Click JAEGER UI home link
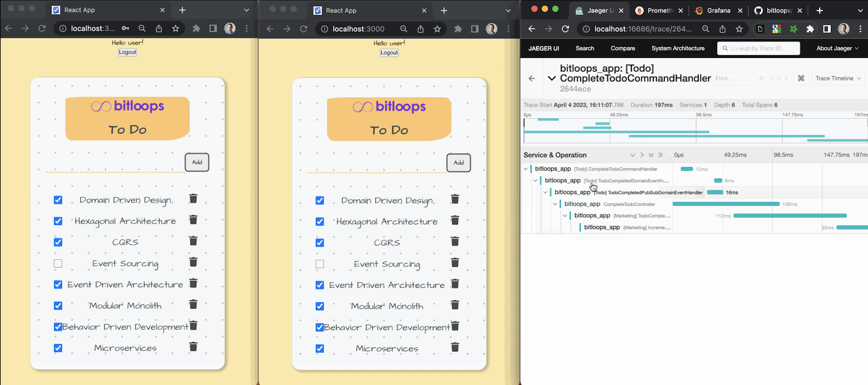Image resolution: width=868 pixels, height=385 pixels. (544, 48)
